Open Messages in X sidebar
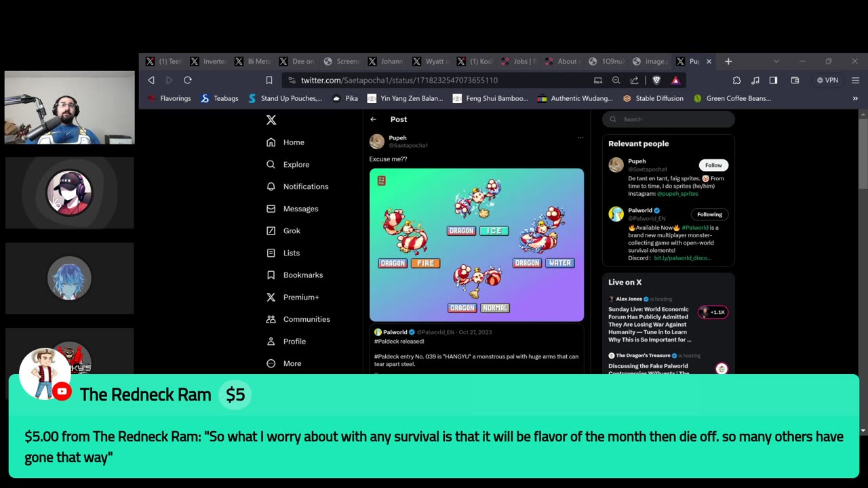This screenshot has height=488, width=868. pos(292,209)
